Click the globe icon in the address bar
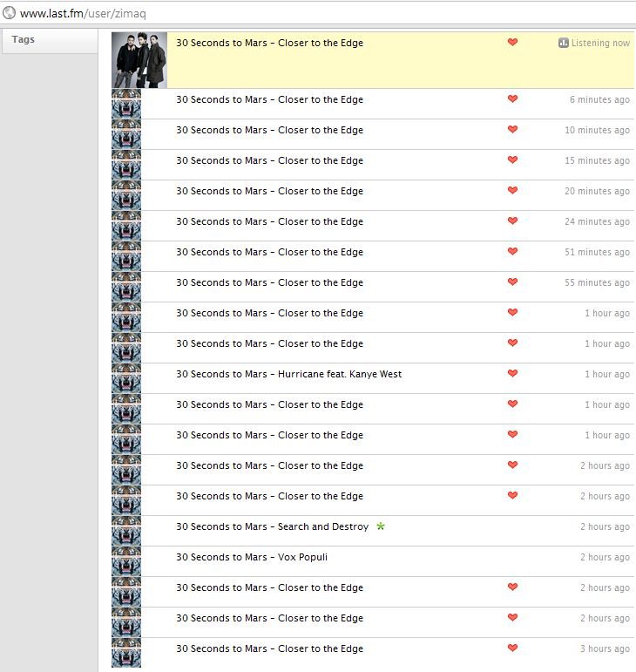The width and height of the screenshot is (636, 672). coord(9,13)
